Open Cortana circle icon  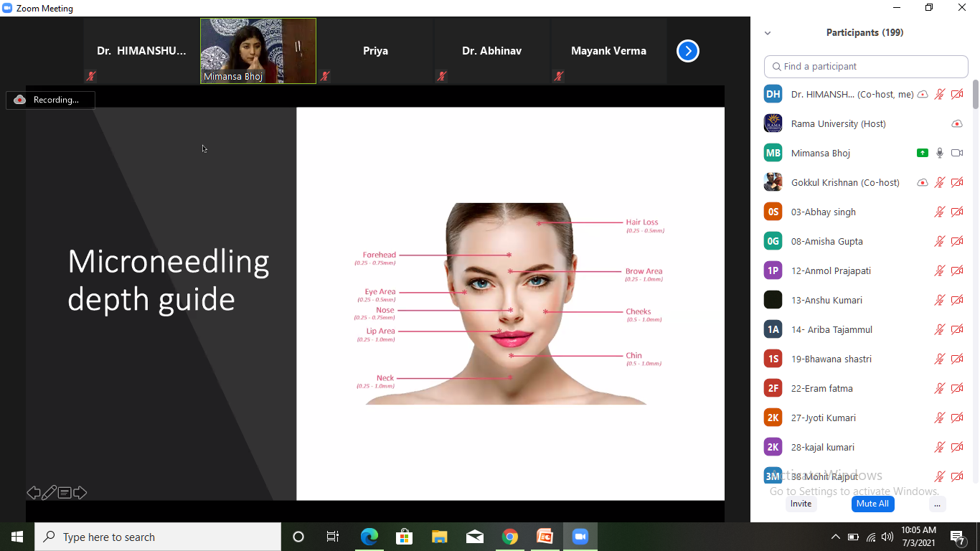298,537
